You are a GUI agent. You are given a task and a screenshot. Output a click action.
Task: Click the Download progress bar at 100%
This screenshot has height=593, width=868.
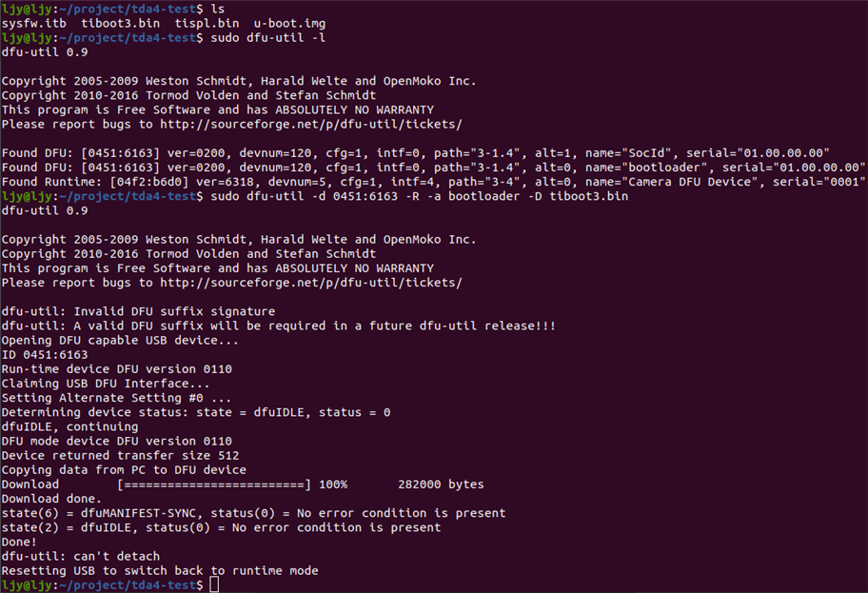pos(214,484)
